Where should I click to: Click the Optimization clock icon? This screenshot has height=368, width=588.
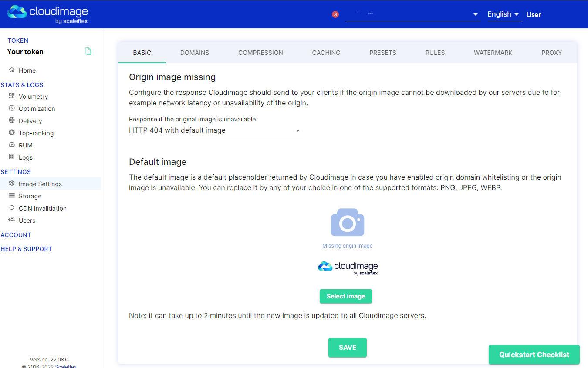(12, 108)
